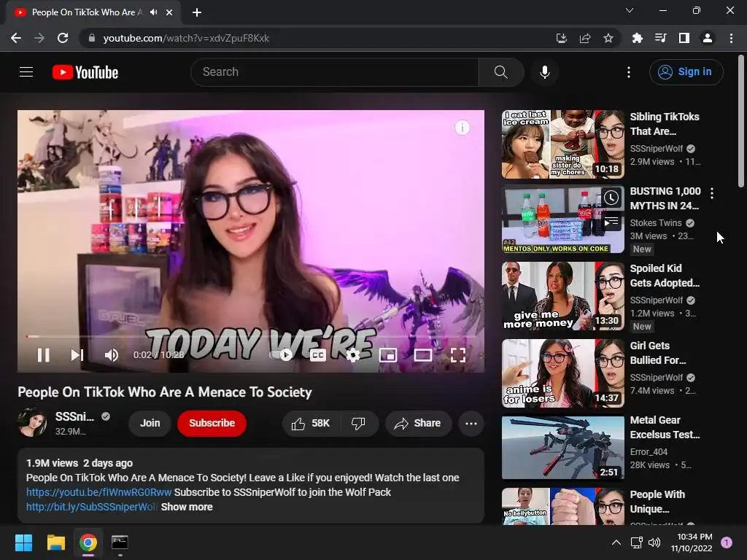Share the video
747x560 pixels.
418,424
